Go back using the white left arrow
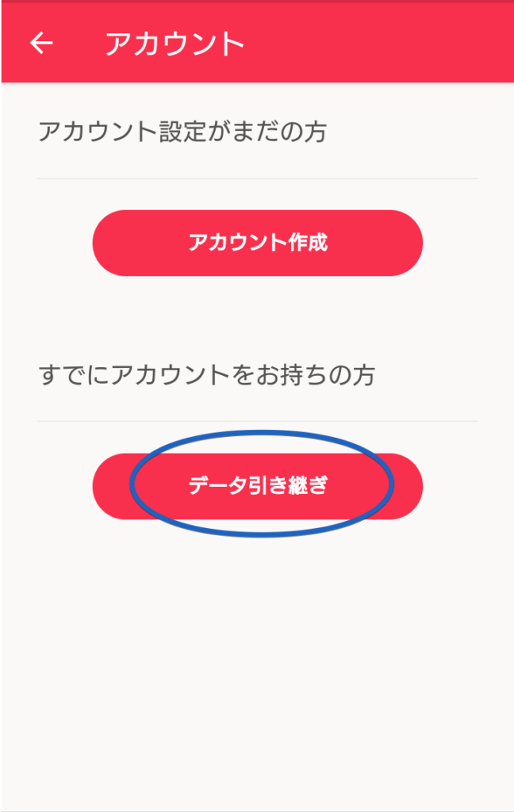Screen dimensions: 514x812 click(x=41, y=43)
